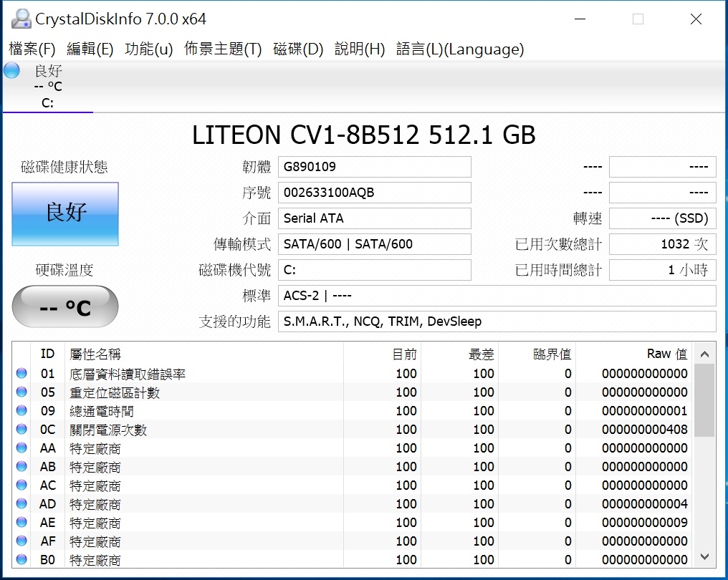Click the drive letter field showing C:
This screenshot has width=728, height=580.
(x=375, y=269)
